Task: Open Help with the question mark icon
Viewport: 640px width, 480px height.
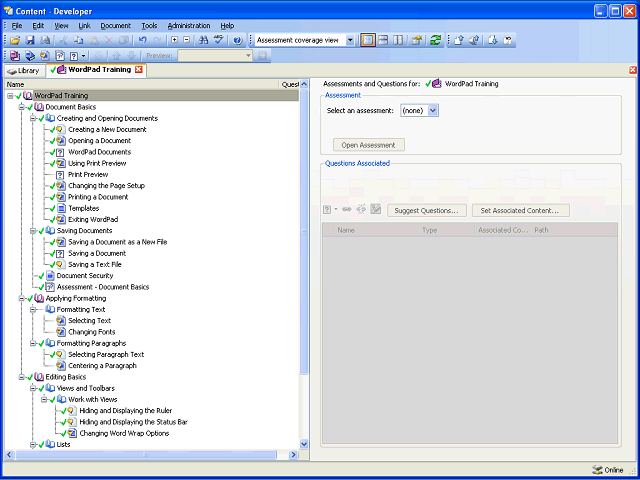Action: (x=238, y=40)
